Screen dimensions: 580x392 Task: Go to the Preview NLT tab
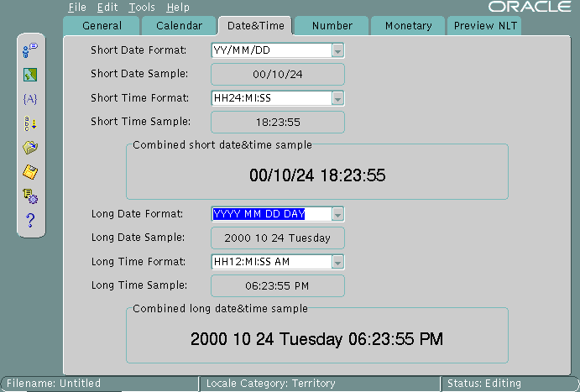(484, 26)
